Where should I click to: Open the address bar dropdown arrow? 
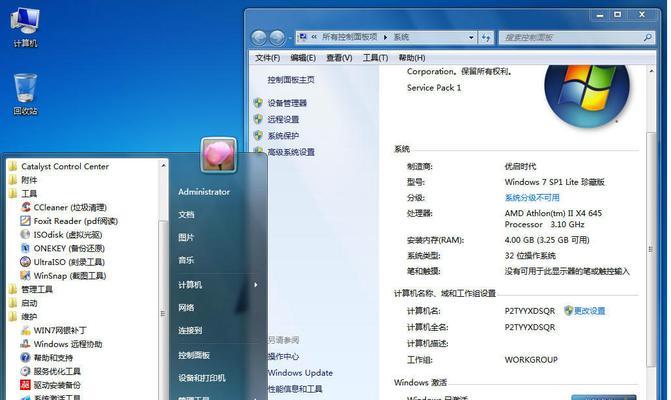(x=471, y=38)
